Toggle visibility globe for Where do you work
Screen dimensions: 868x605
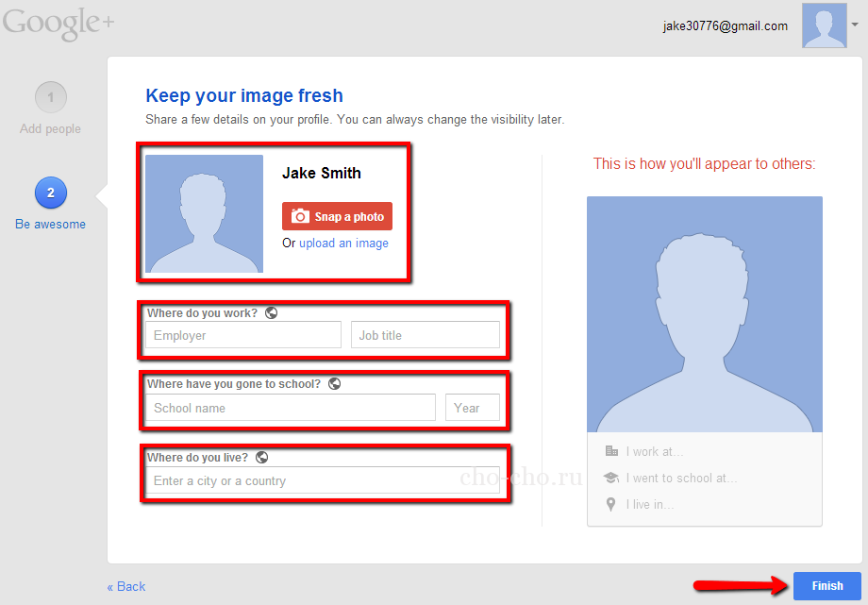(x=272, y=312)
